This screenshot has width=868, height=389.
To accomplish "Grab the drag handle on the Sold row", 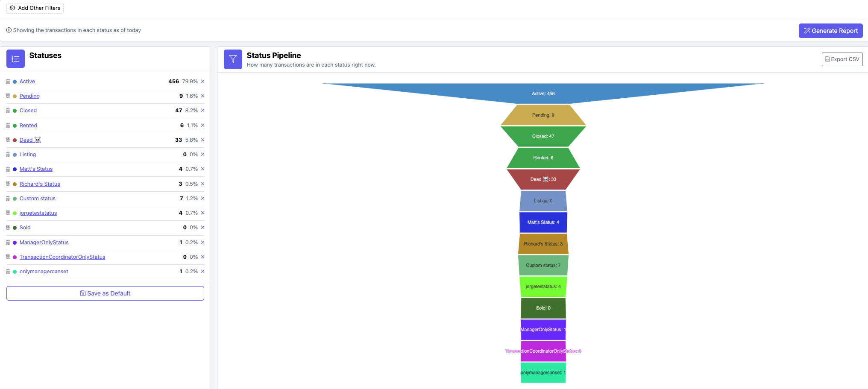I will point(8,228).
